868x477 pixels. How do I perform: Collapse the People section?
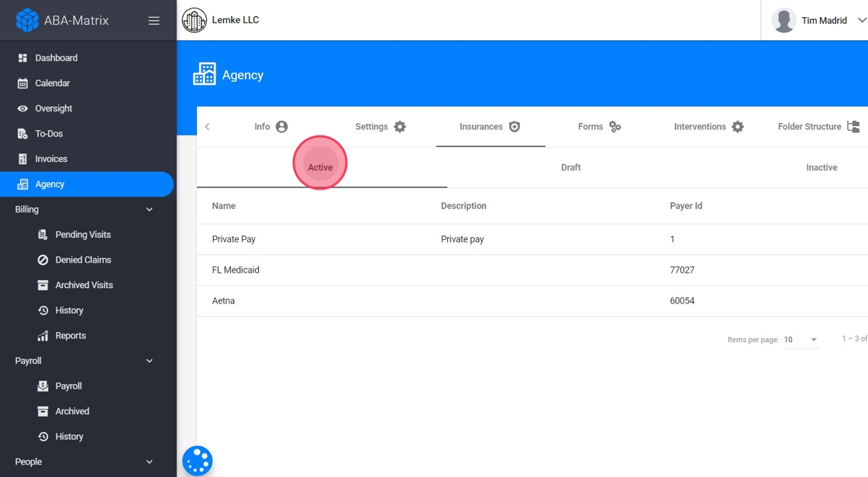click(150, 462)
